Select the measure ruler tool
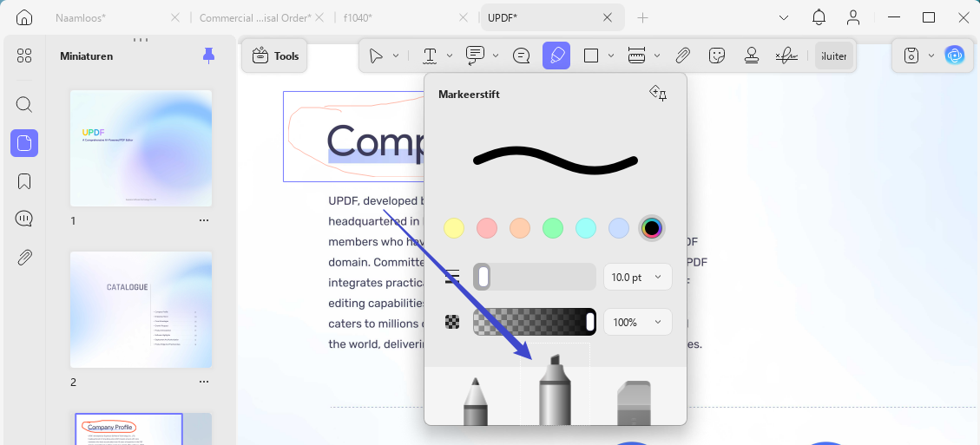 coord(636,56)
